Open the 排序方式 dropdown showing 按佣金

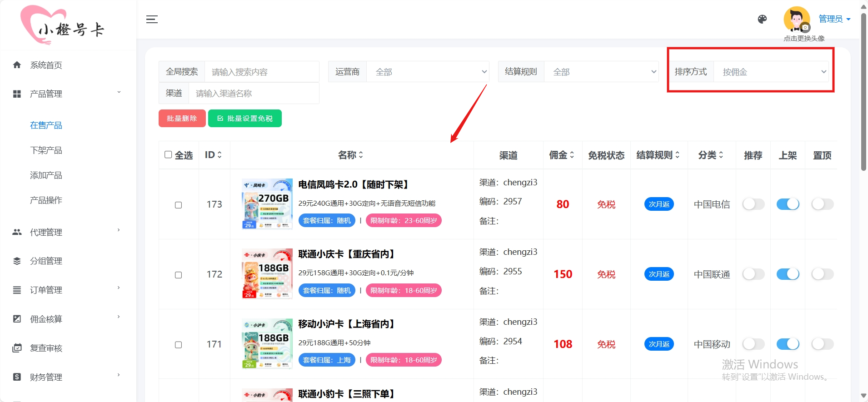pos(771,72)
